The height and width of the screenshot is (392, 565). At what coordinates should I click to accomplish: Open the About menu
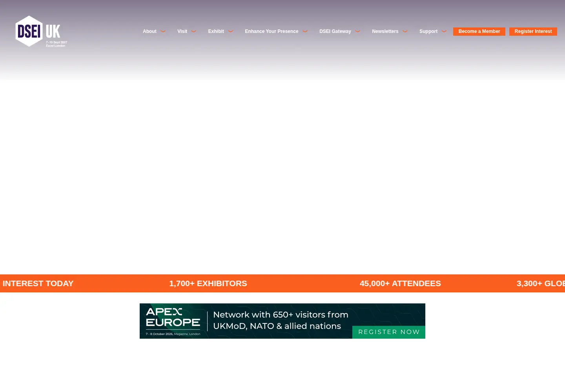pos(149,31)
